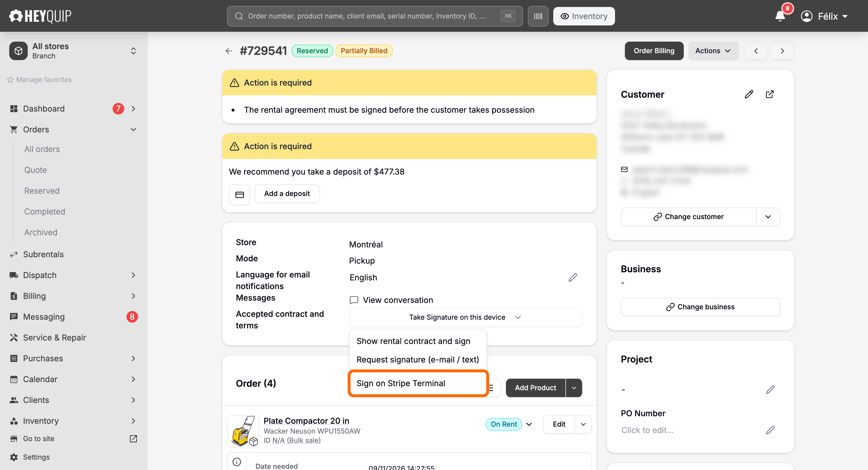Click the Change business button
This screenshot has height=470, width=868.
(x=700, y=307)
